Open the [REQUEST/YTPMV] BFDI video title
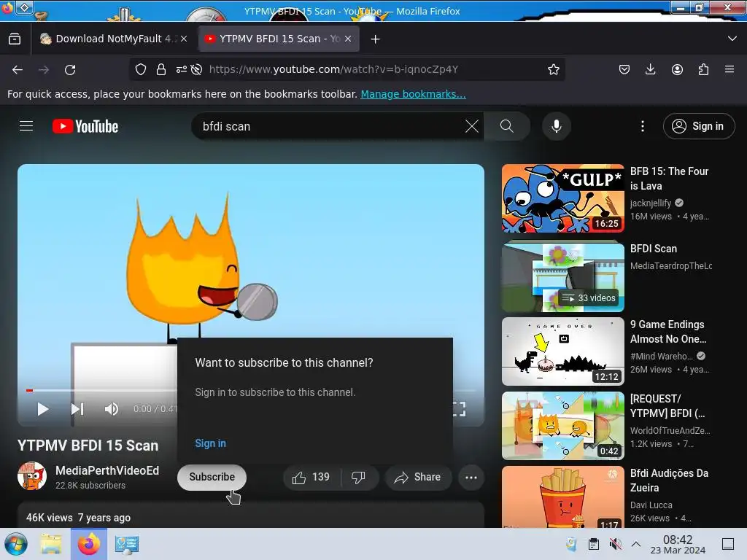The width and height of the screenshot is (747, 560). (x=667, y=405)
